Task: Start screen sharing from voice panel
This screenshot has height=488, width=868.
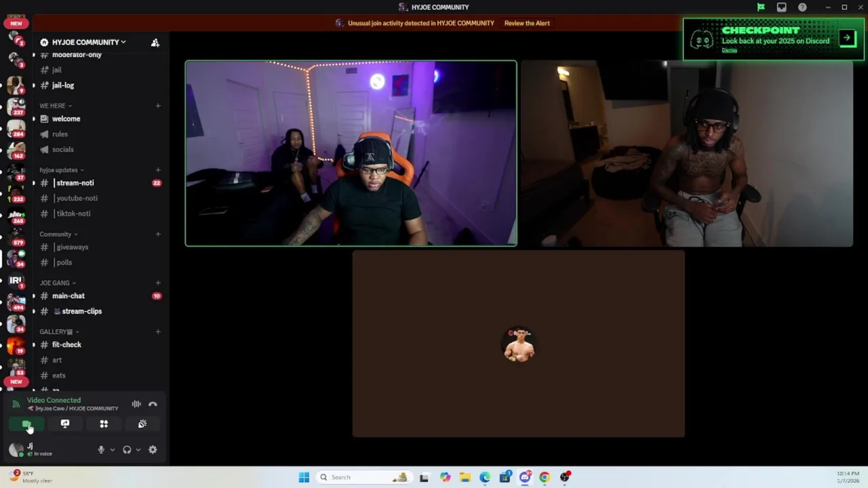Action: coord(65,424)
